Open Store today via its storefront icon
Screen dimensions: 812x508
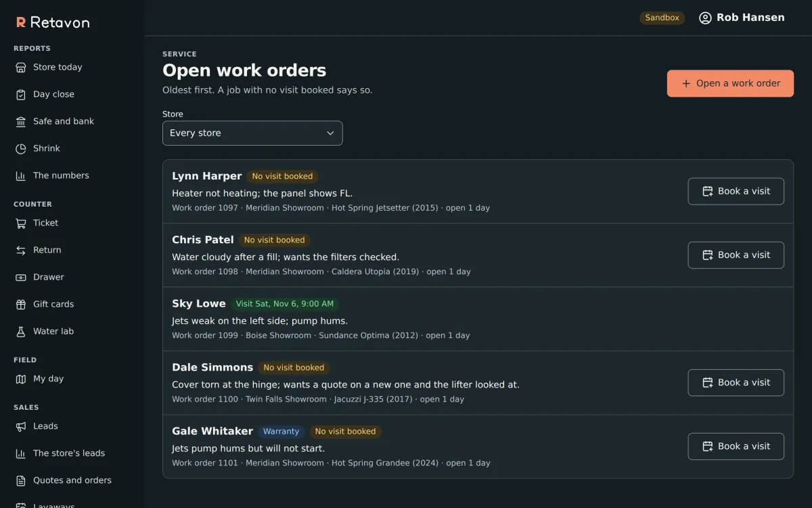(21, 67)
